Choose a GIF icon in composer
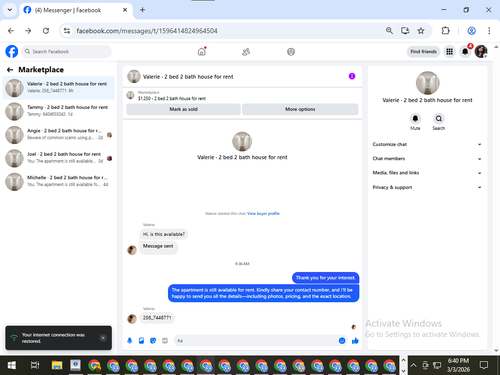This screenshot has width=500, height=375. [165, 341]
